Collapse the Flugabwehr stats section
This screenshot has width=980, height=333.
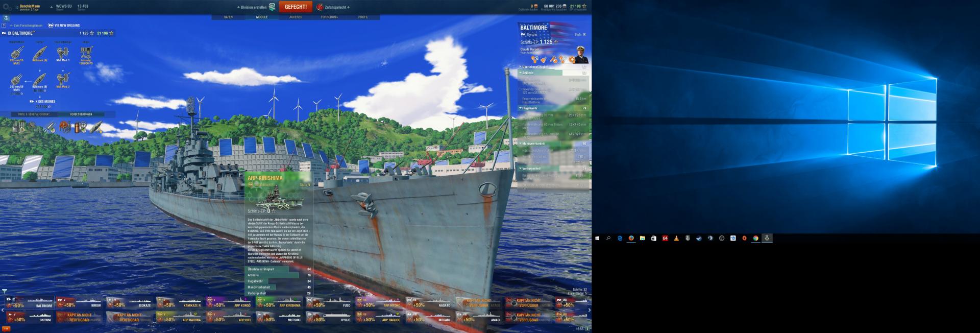pos(554,108)
